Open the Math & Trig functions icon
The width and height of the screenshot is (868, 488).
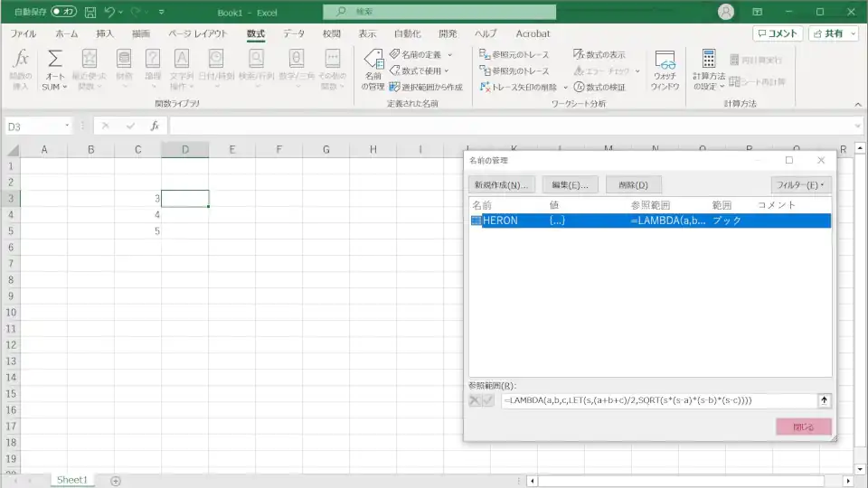click(x=297, y=59)
